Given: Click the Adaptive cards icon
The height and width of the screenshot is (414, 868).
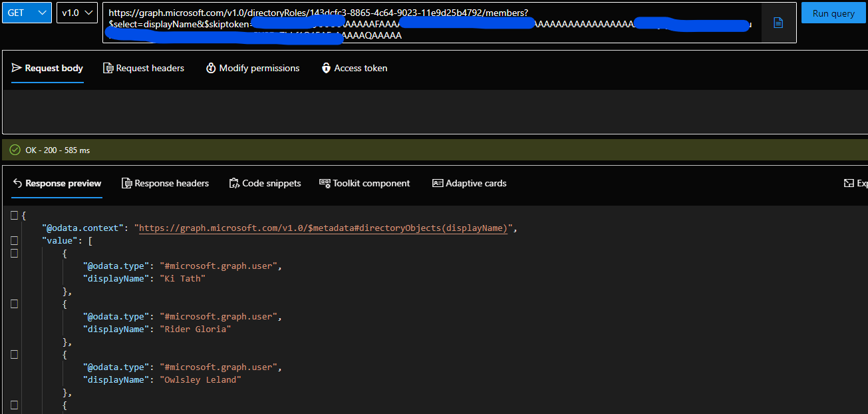Looking at the screenshot, I should point(438,183).
